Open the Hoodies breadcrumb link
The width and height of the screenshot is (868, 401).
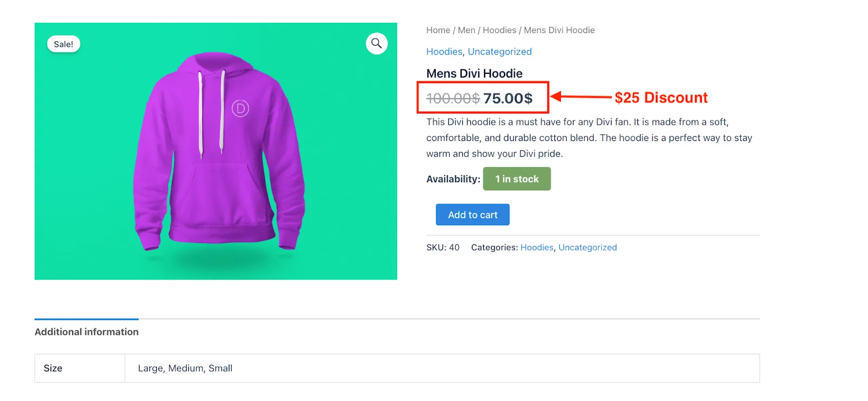[500, 30]
